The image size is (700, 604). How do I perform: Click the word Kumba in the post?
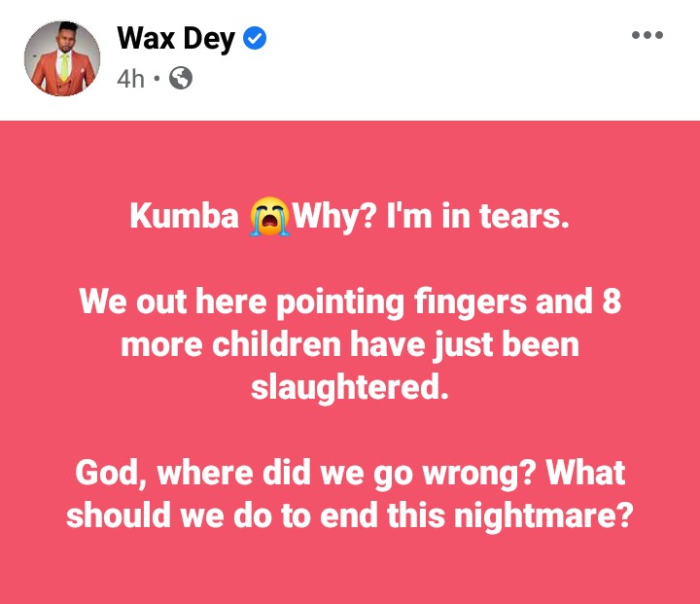click(185, 216)
